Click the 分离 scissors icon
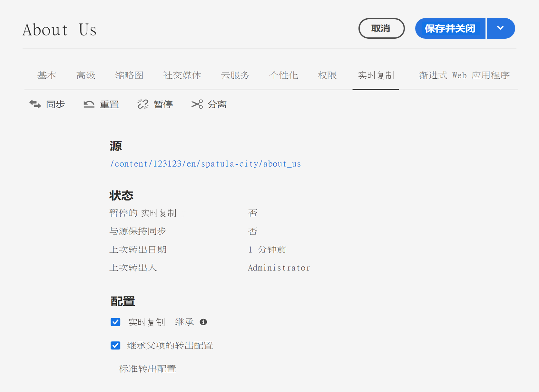 tap(197, 104)
